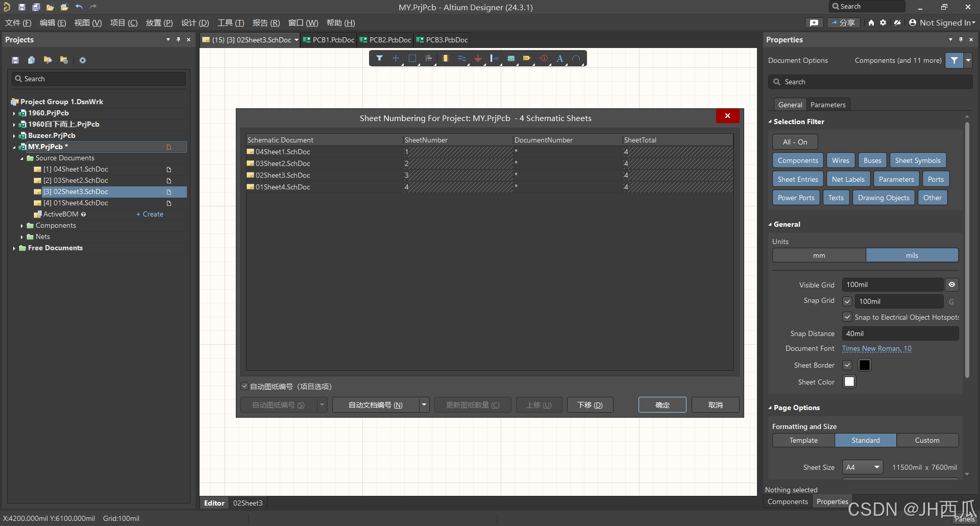Screen dimensions: 980x526
Task: Place a sheet symbol from active bar
Action: pos(511,58)
